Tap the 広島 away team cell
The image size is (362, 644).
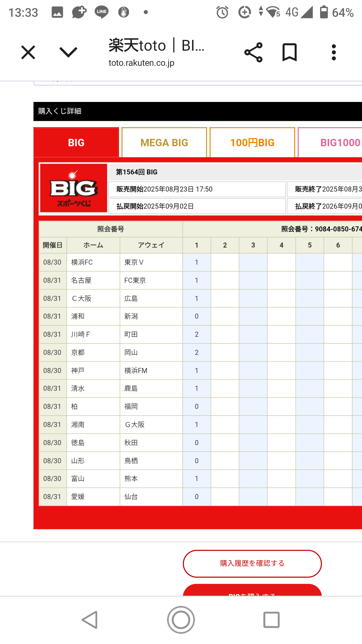coord(151,299)
